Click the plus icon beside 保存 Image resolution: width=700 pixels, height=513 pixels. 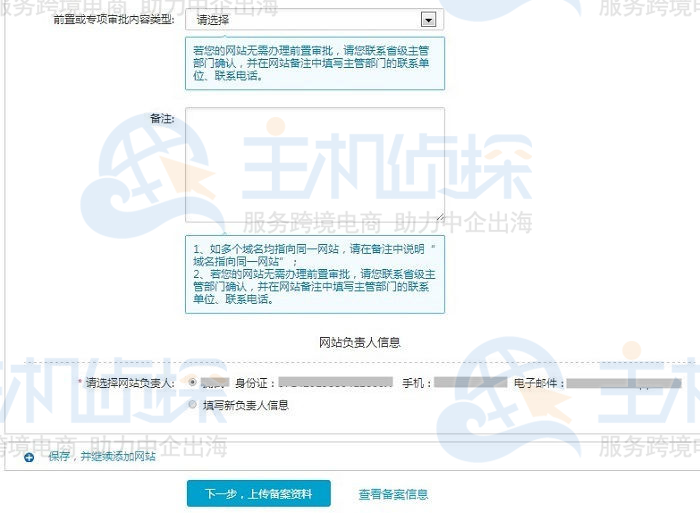tap(29, 457)
